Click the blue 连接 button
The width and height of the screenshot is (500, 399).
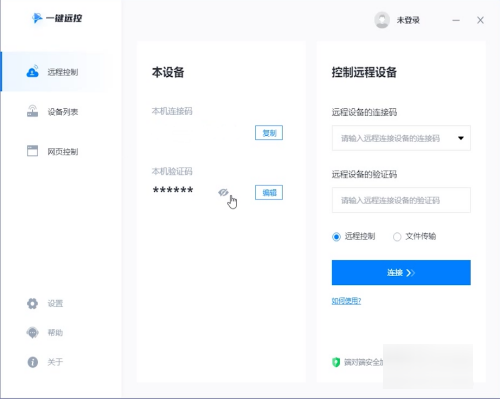pos(401,273)
